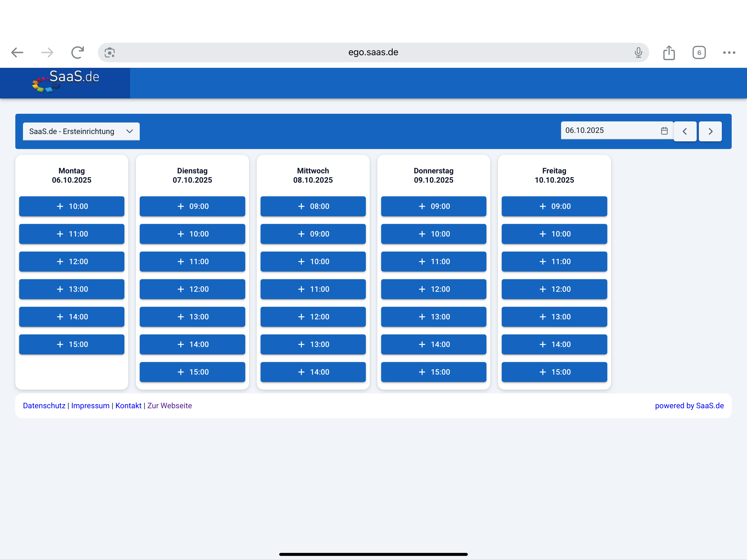Book Montag 10:00 slot
Image resolution: width=747 pixels, height=560 pixels.
point(72,206)
